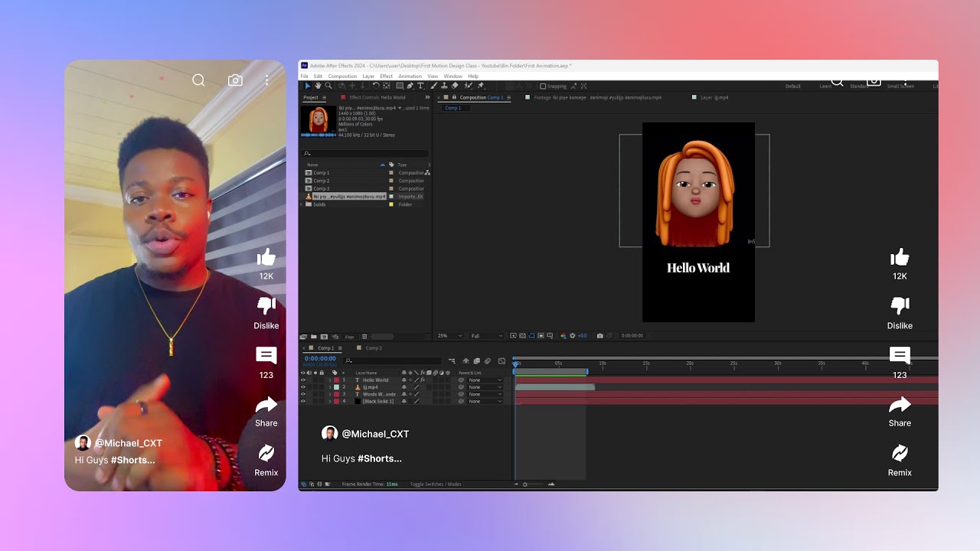The height and width of the screenshot is (551, 980).
Task: Open @Michael_CXT channel on the selfie video
Action: coord(129,443)
